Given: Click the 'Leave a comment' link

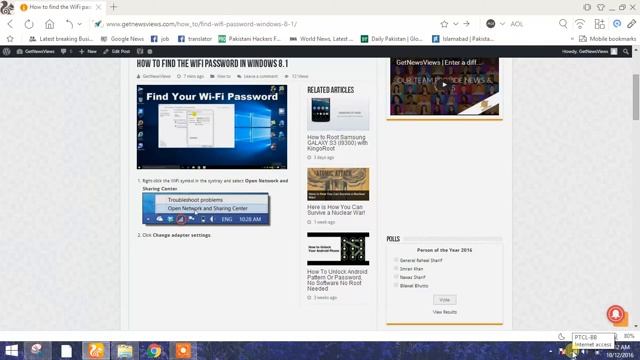Looking at the screenshot, I should click(x=260, y=76).
